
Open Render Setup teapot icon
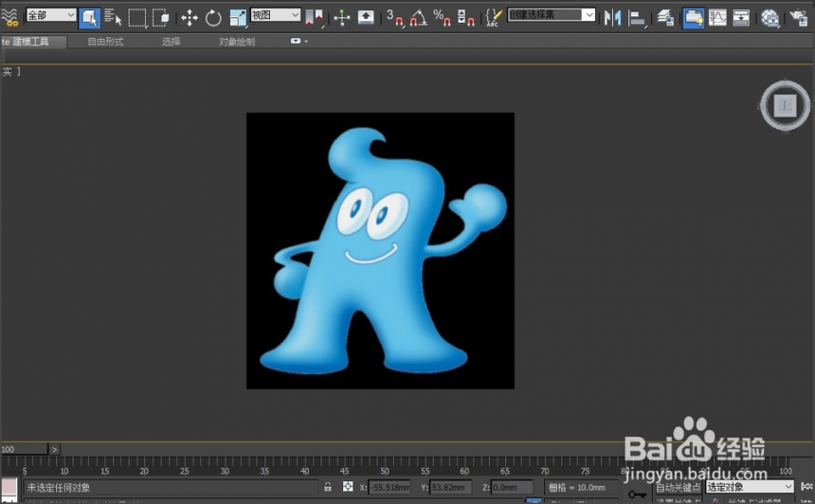point(798,18)
